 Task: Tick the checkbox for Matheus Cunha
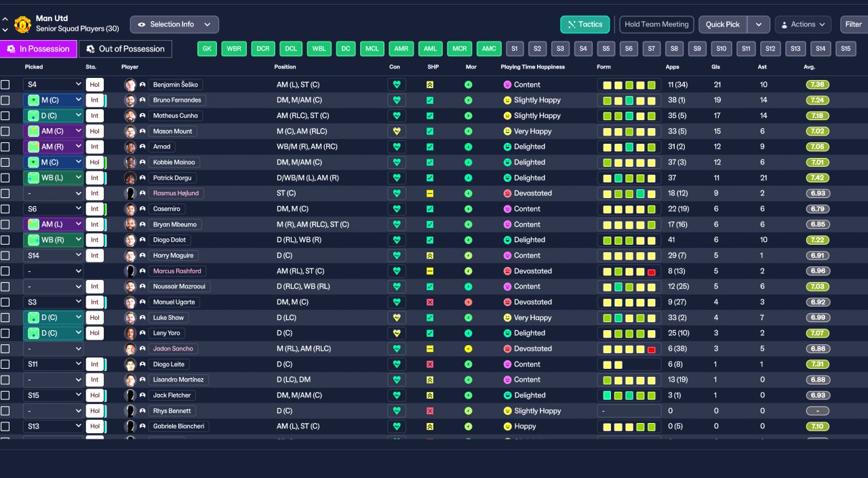click(5, 116)
